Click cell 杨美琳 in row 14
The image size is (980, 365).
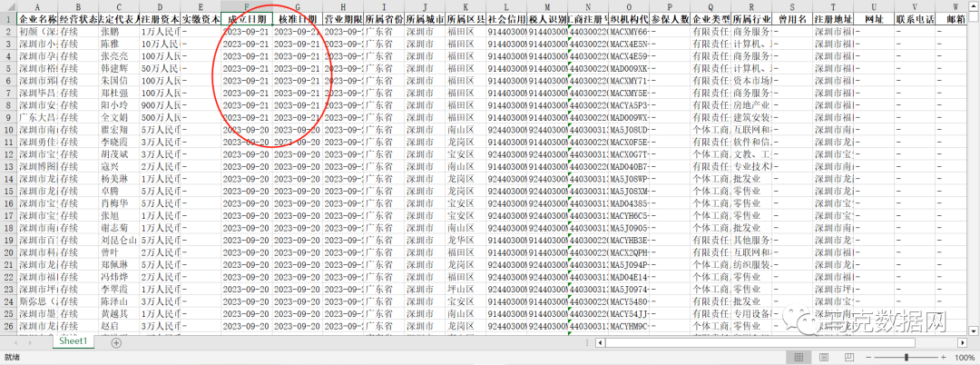(x=119, y=179)
